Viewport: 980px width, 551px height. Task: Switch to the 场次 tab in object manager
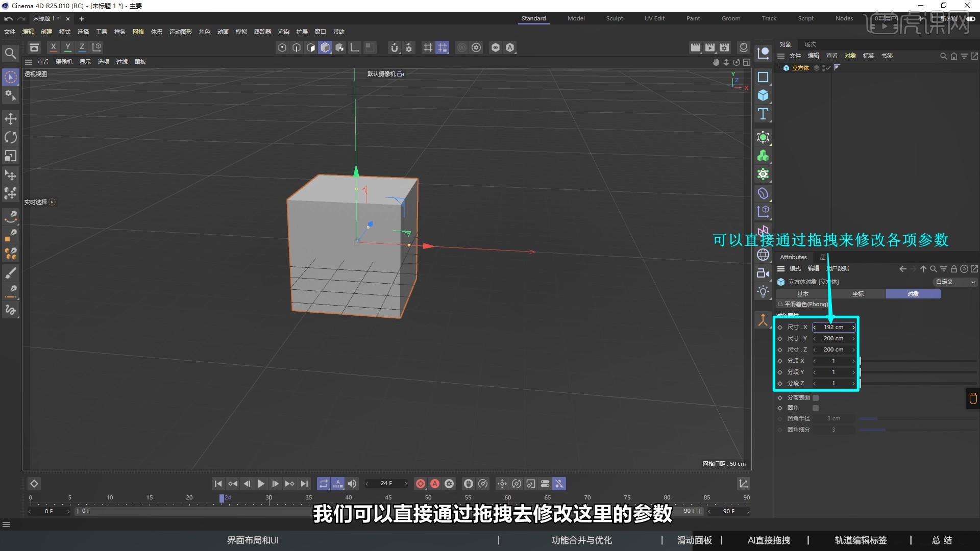(x=810, y=44)
